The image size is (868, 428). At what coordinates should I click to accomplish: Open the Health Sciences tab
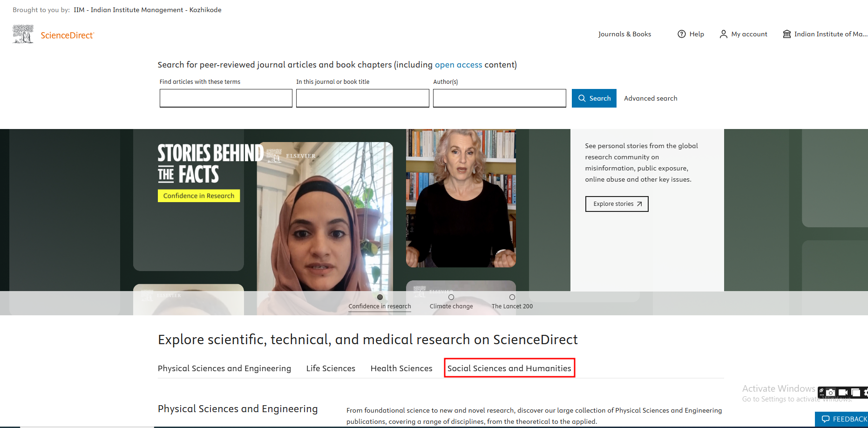point(401,368)
